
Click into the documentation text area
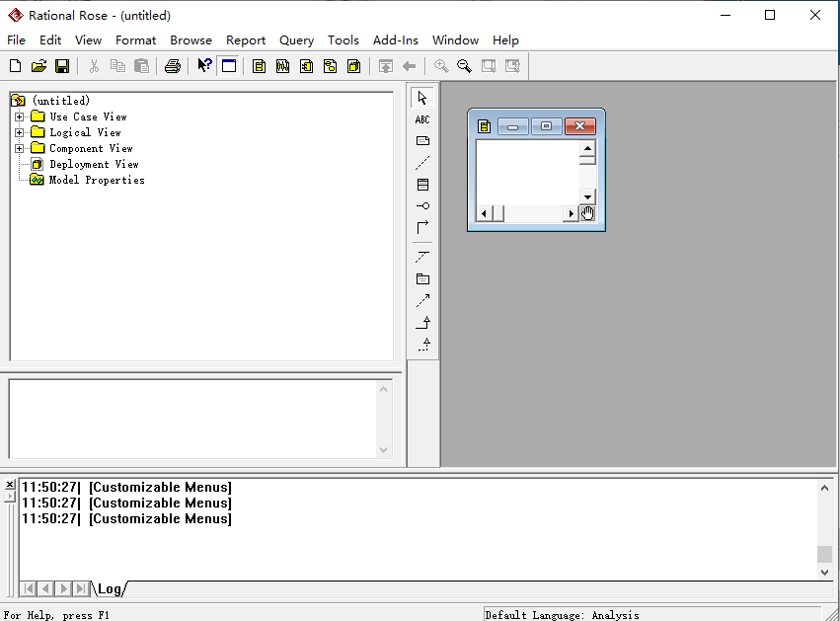pos(193,419)
